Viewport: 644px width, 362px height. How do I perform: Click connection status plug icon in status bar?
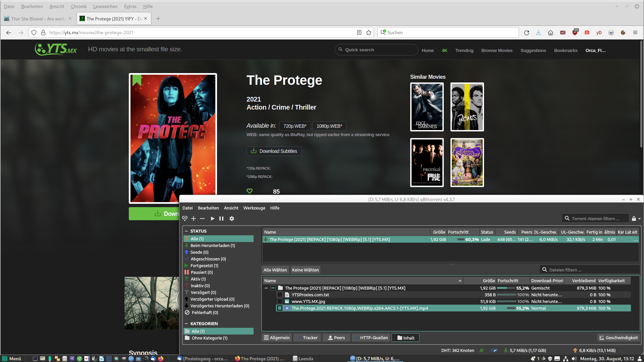tap(482, 350)
